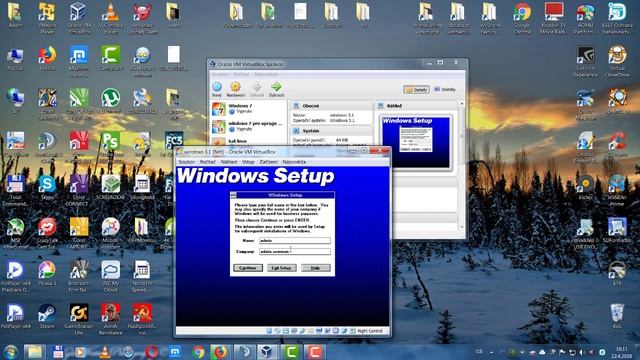Open the VMware Player desktop shortcut
The width and height of the screenshot is (640, 360).
[47, 17]
